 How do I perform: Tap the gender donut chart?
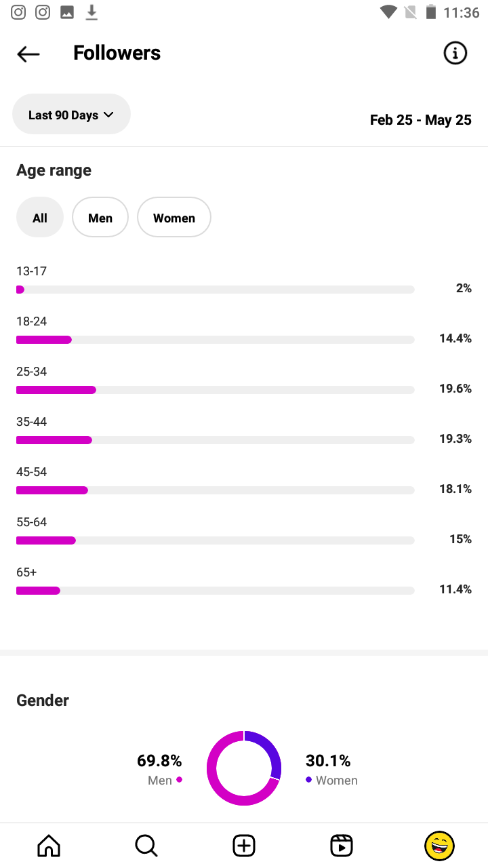click(x=244, y=768)
